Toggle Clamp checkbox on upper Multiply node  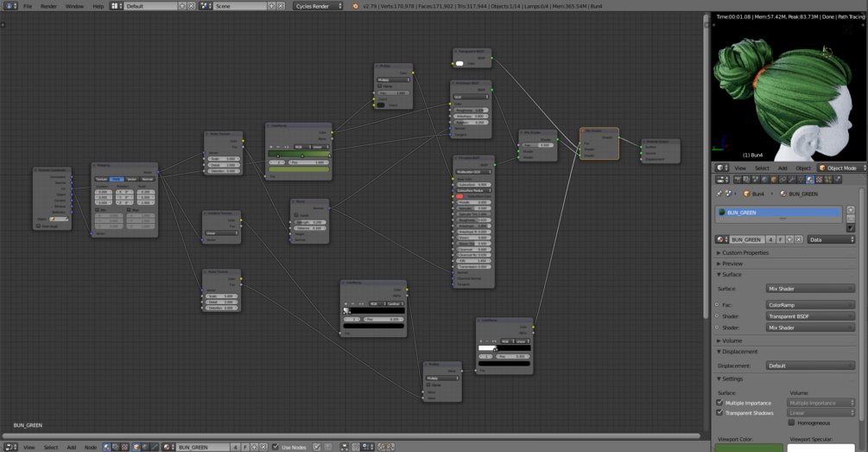380,86
